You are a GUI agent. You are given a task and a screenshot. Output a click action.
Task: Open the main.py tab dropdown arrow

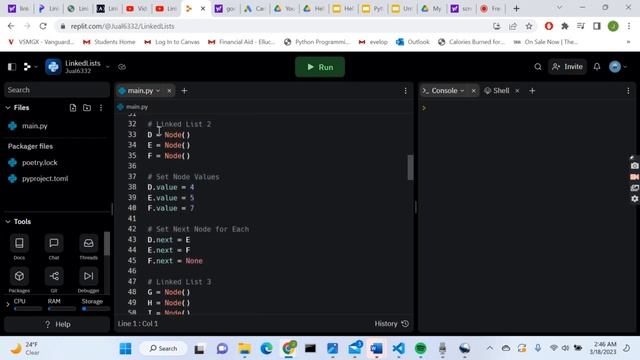pos(158,91)
